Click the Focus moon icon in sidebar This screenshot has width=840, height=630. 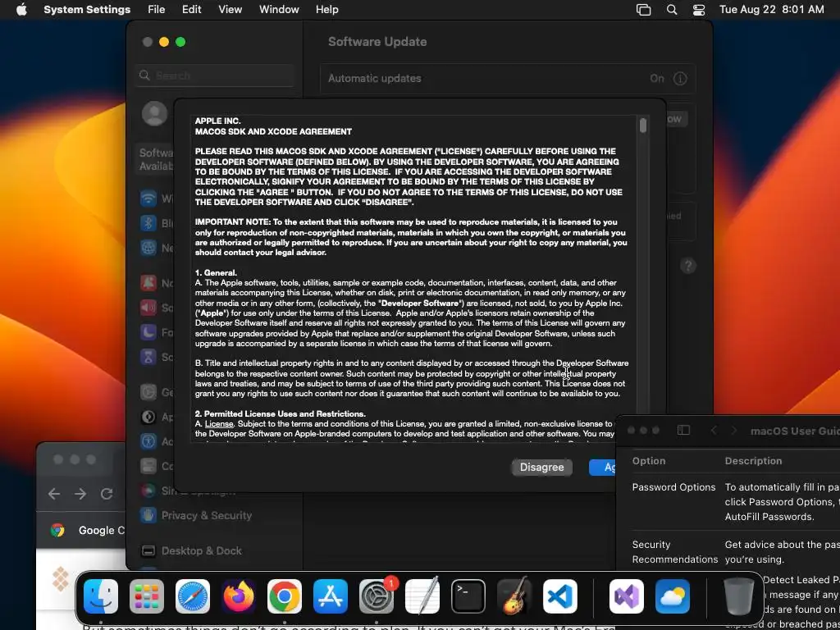pos(148,332)
